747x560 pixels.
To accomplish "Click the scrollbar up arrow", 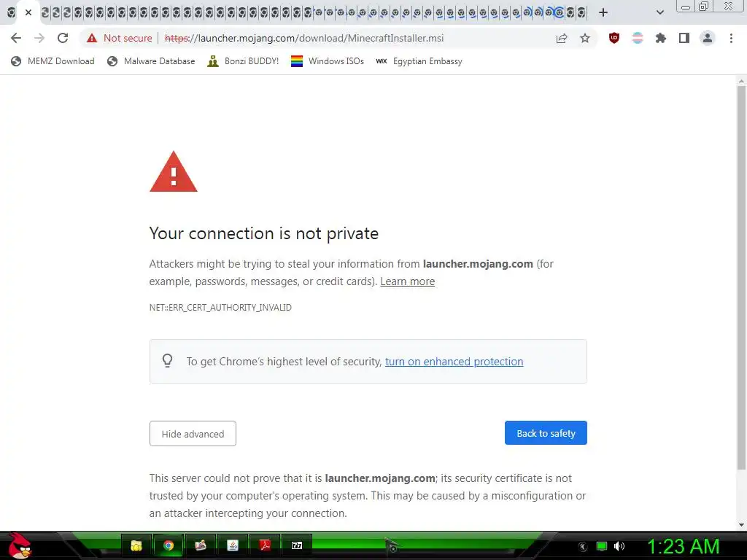I will click(x=741, y=81).
